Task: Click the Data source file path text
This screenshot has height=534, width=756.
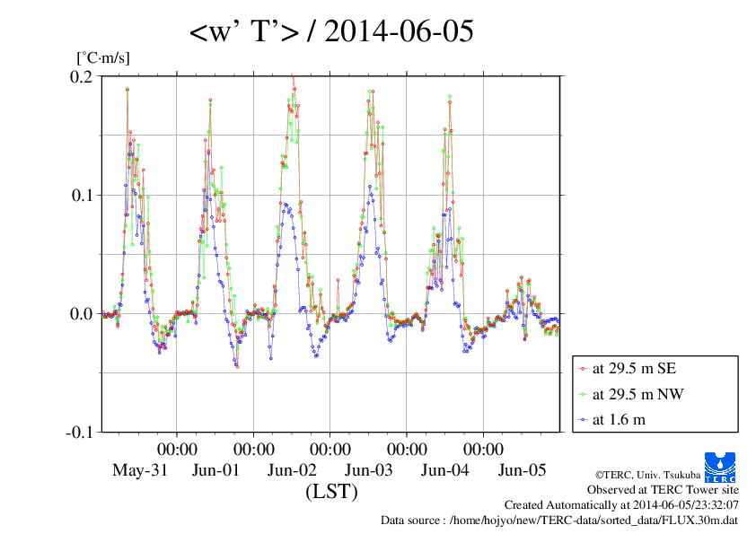Action: coord(559,520)
